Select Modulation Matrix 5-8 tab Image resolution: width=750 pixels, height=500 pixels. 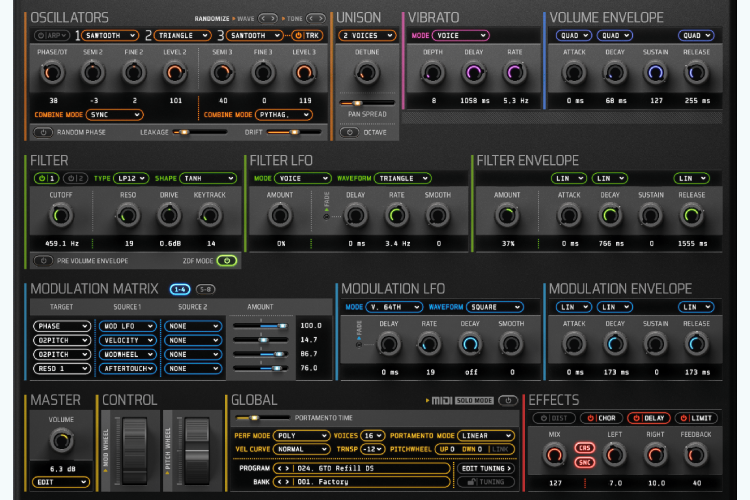[x=205, y=289]
